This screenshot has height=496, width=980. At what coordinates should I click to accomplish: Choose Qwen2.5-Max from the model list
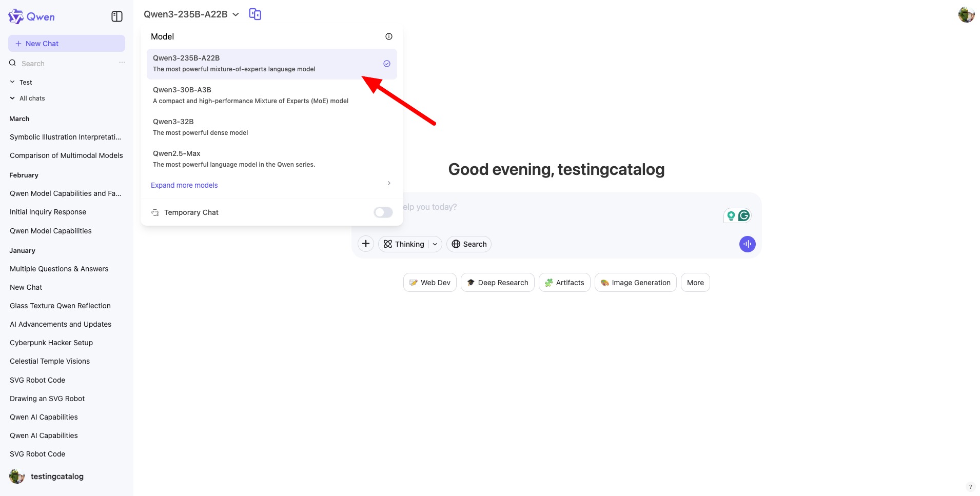pyautogui.click(x=272, y=159)
